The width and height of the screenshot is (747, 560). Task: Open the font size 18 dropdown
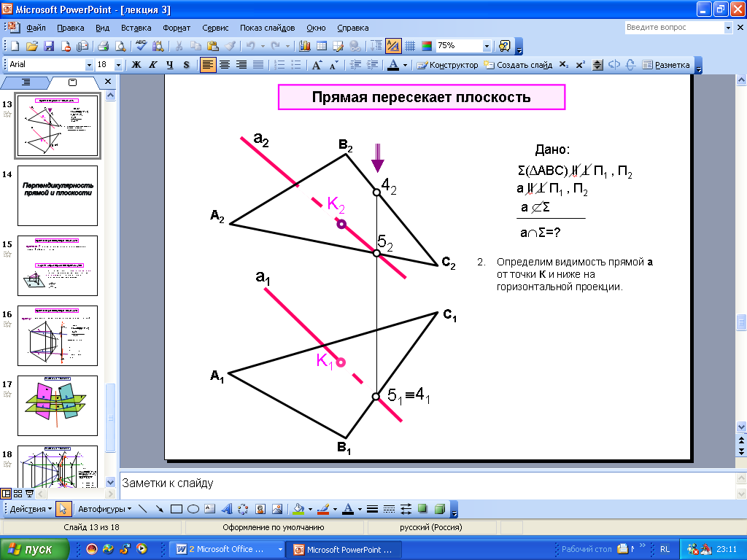click(119, 65)
